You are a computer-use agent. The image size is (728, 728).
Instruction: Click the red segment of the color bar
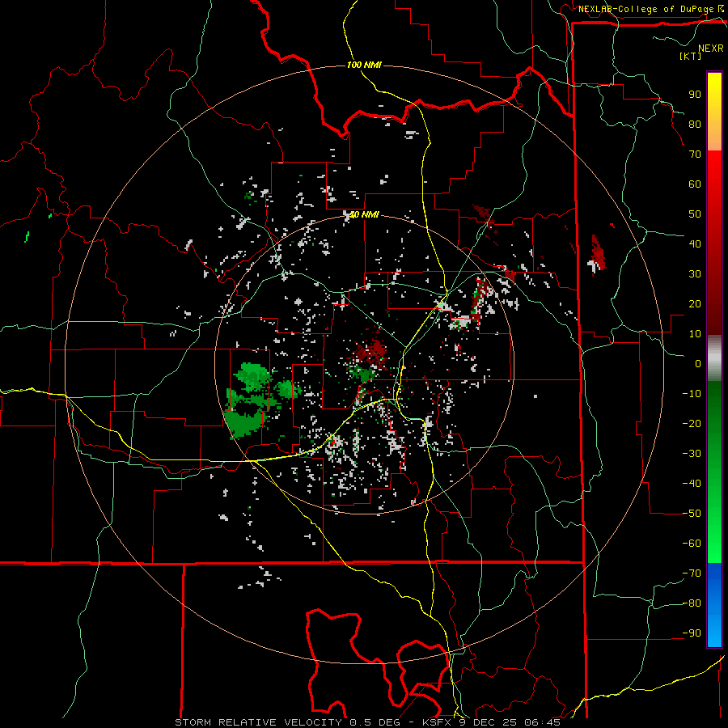714,243
